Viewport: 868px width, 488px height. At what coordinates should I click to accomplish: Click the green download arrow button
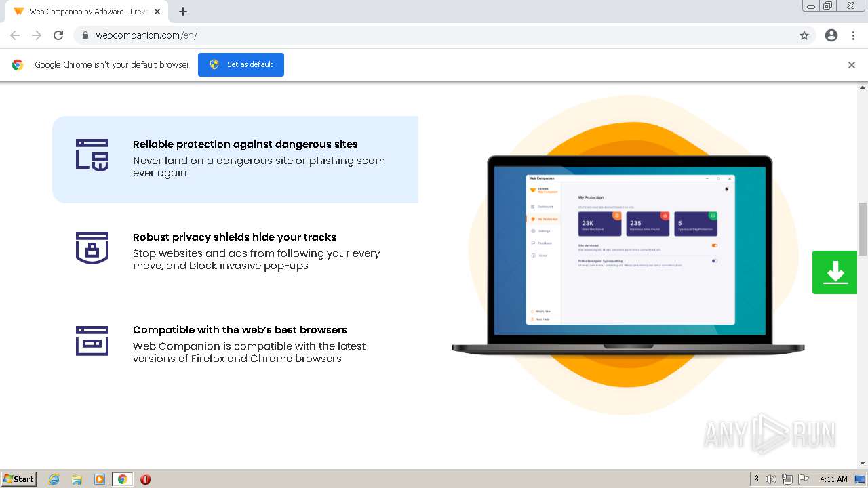click(x=835, y=272)
